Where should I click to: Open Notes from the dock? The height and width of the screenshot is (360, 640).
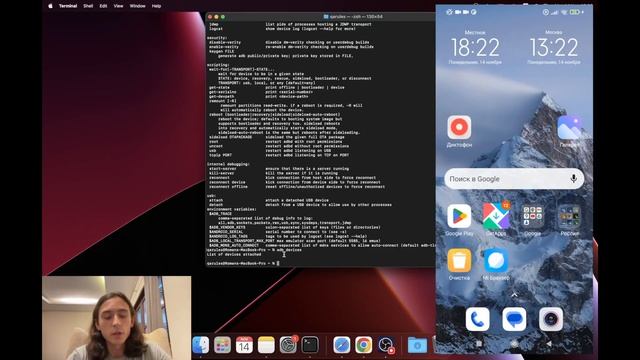coord(266,345)
